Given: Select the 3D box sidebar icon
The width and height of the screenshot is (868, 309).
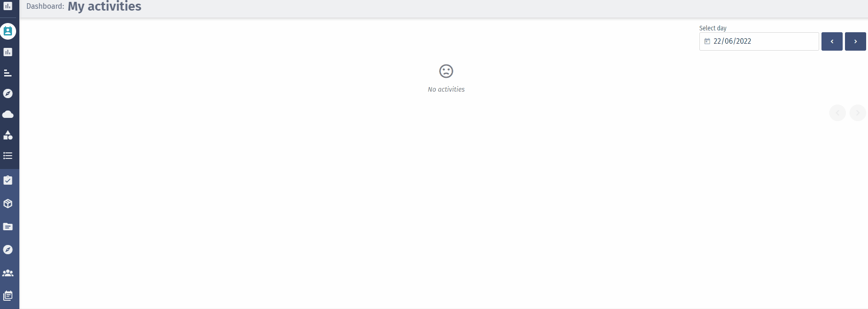Looking at the screenshot, I should (8, 204).
